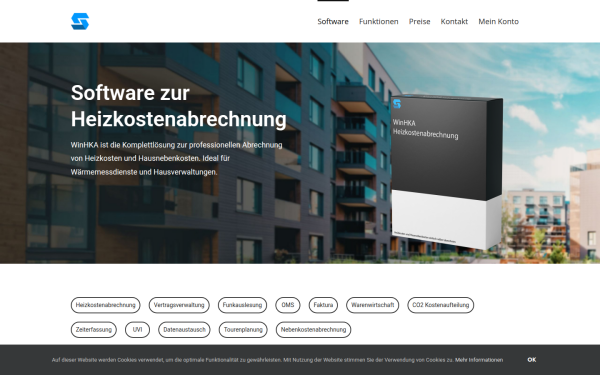Click the blue S logo in header
The image size is (600, 375).
tap(80, 21)
